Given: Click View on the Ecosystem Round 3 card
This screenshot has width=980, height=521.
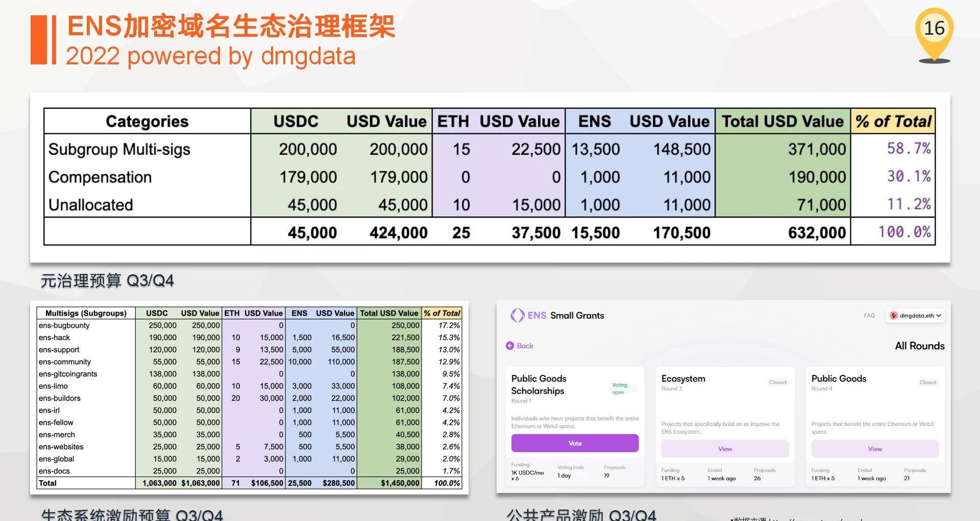Looking at the screenshot, I should pos(725,449).
